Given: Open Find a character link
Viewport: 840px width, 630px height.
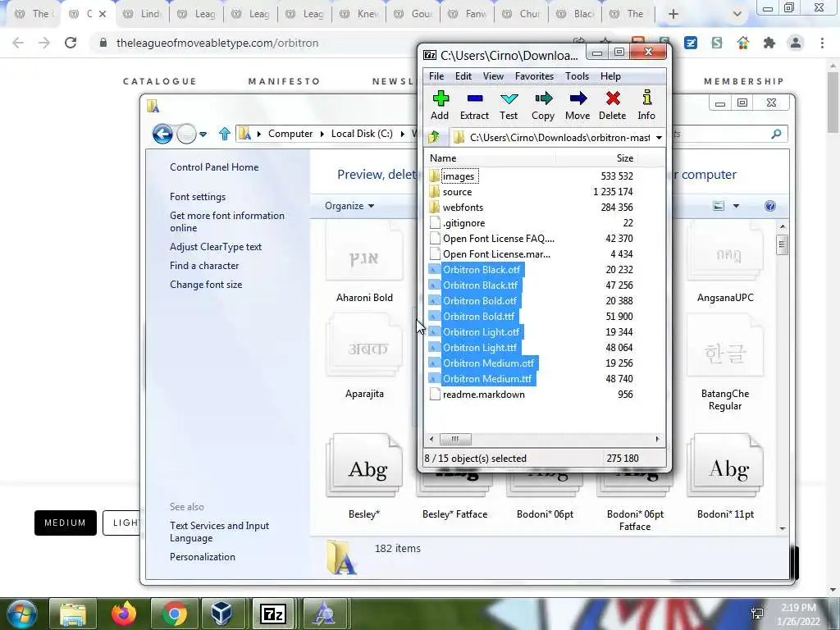Looking at the screenshot, I should click(204, 265).
